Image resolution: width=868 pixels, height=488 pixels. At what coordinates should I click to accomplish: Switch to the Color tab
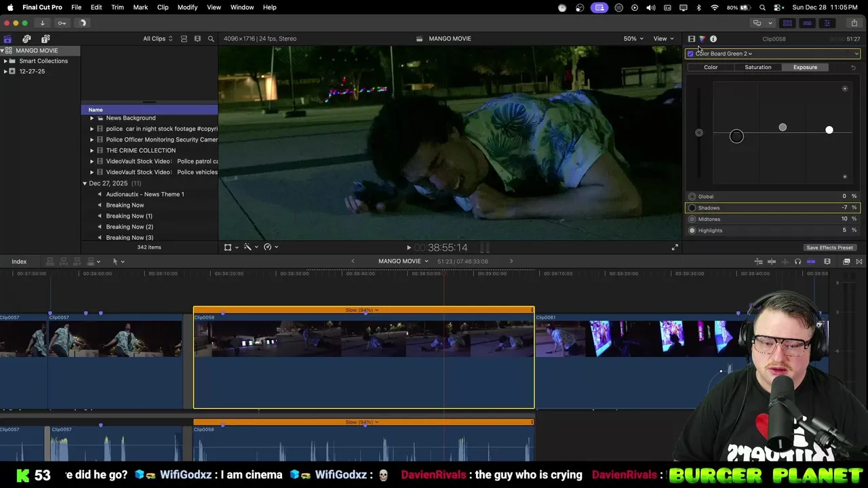(711, 67)
